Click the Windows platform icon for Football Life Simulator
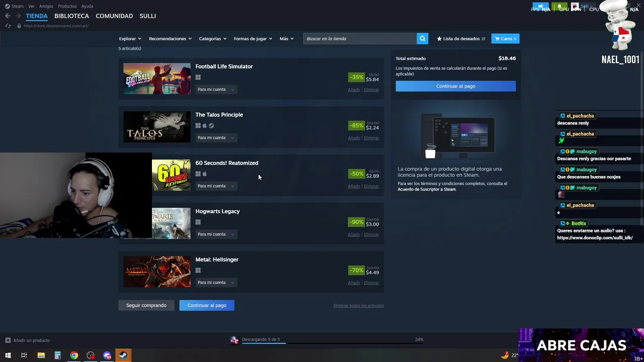 pos(198,77)
